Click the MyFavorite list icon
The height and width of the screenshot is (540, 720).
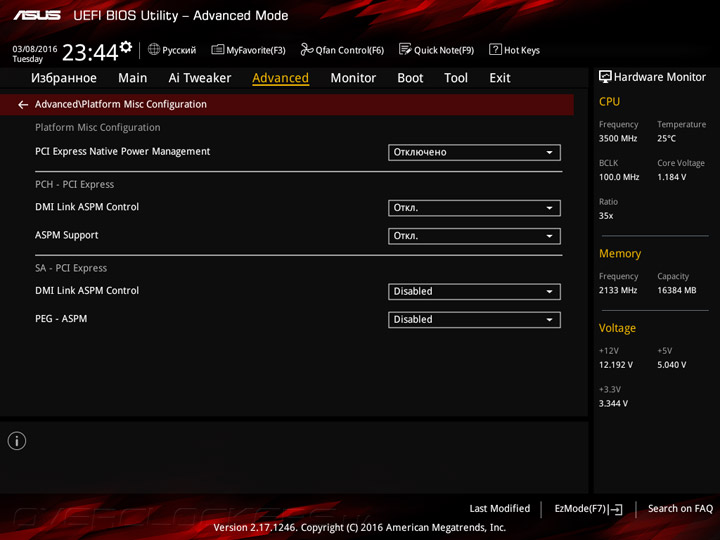pos(217,49)
